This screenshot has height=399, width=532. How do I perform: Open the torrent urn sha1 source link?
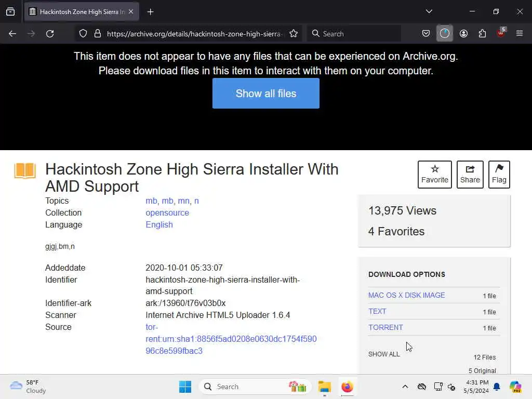[x=231, y=339]
